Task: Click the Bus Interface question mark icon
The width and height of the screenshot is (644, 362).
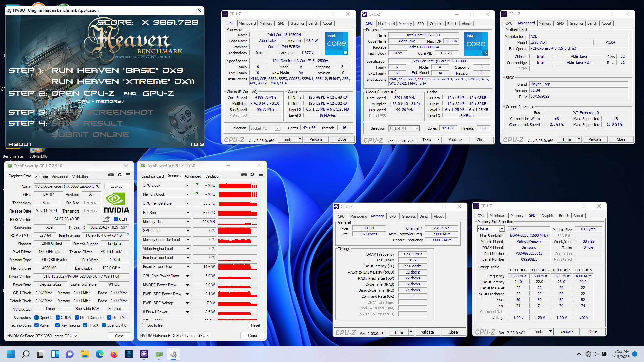Action: pyautogui.click(x=128, y=235)
